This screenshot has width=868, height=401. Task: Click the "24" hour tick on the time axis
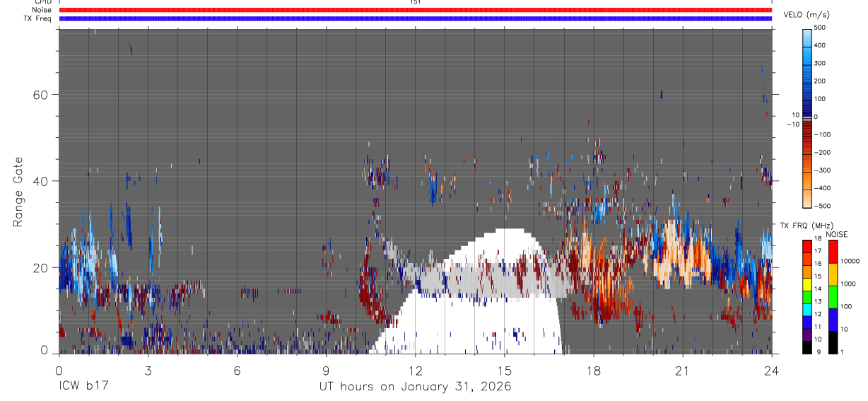coord(772,370)
